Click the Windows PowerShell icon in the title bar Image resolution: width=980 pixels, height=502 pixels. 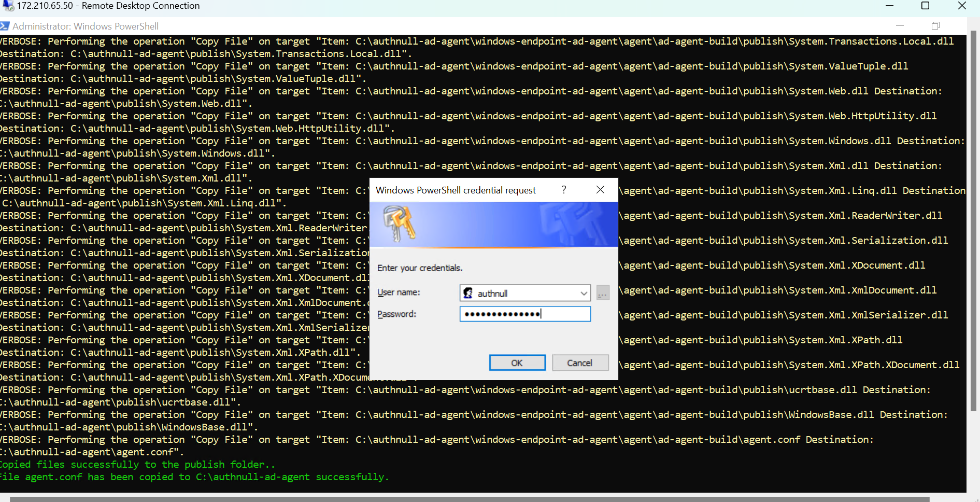pos(5,26)
